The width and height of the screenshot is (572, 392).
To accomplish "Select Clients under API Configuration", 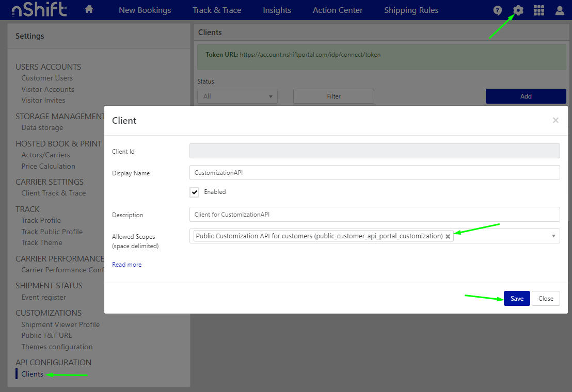I will (x=32, y=374).
